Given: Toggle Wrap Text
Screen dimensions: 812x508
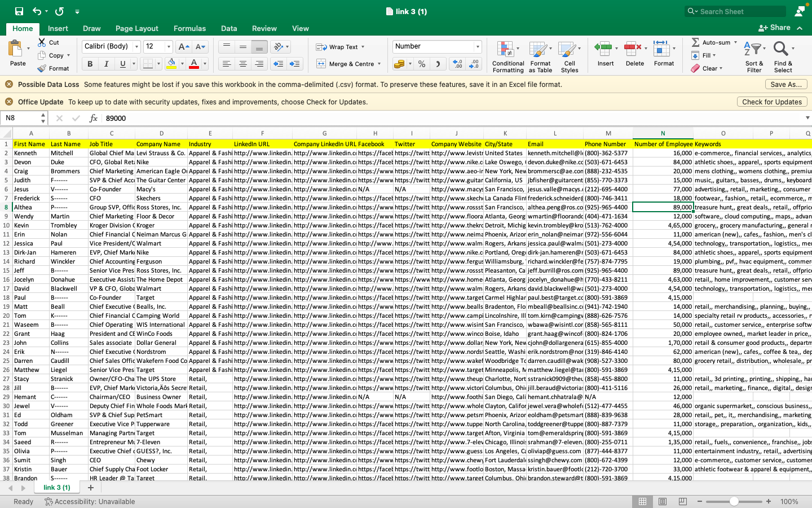Looking at the screenshot, I should pyautogui.click(x=341, y=47).
